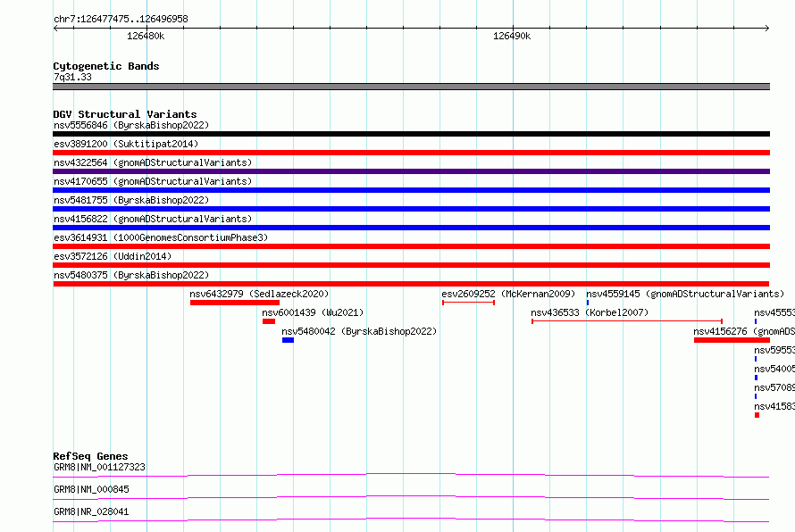Click the nsv4156822 (gnomADStructuralVariants) label
795x532 pixels.
point(153,219)
